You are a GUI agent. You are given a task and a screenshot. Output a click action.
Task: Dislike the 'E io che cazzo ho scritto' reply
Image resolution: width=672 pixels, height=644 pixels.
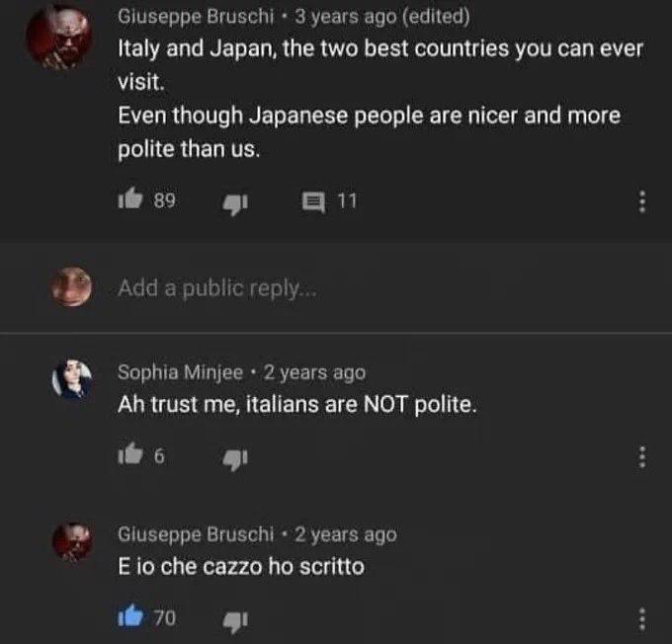click(235, 622)
